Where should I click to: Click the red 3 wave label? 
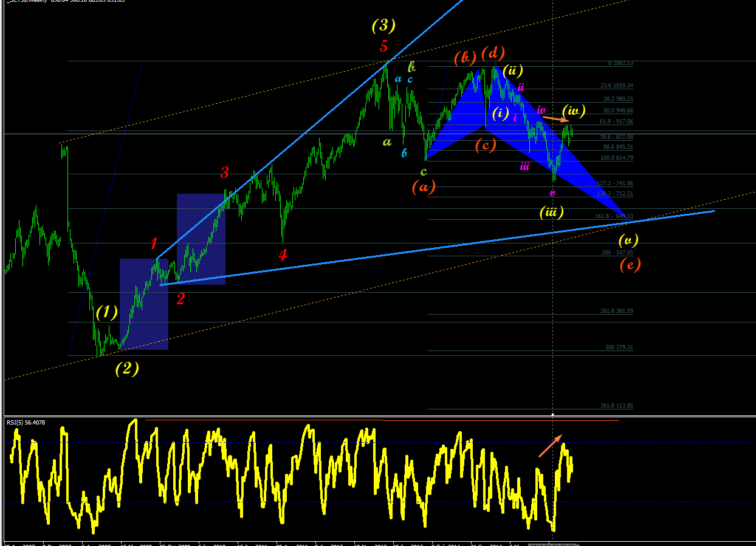(224, 172)
